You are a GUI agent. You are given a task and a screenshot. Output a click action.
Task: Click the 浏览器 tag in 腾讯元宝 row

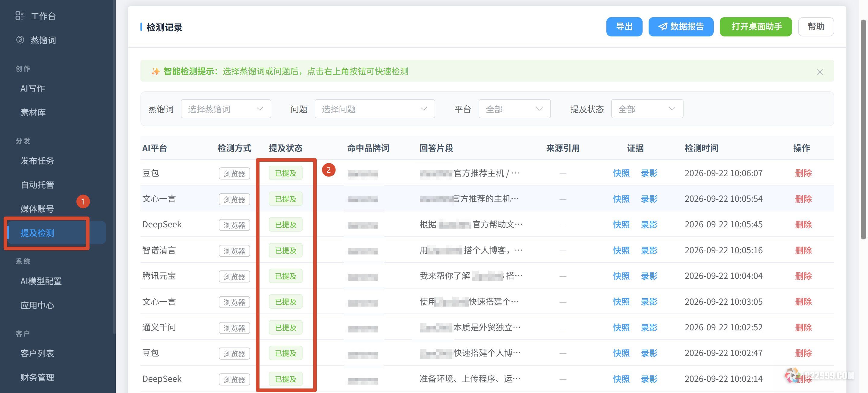pyautogui.click(x=234, y=276)
